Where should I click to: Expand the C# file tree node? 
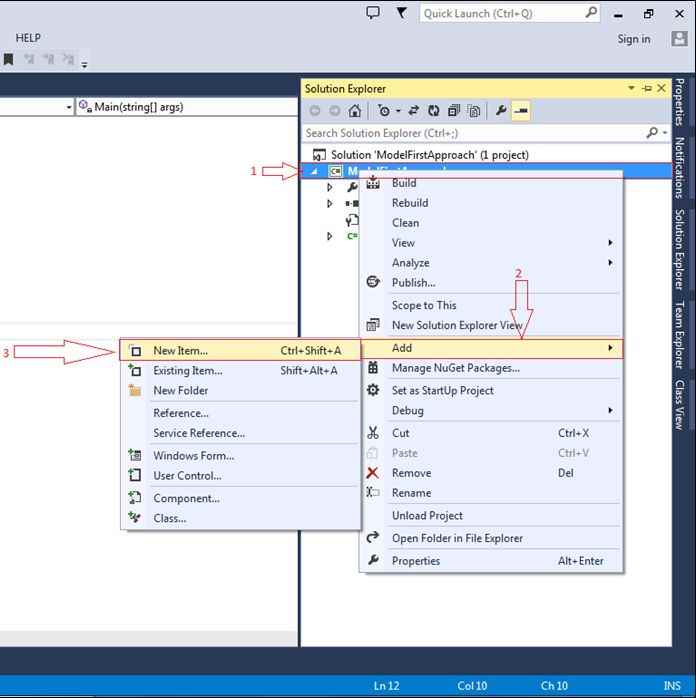(x=329, y=236)
